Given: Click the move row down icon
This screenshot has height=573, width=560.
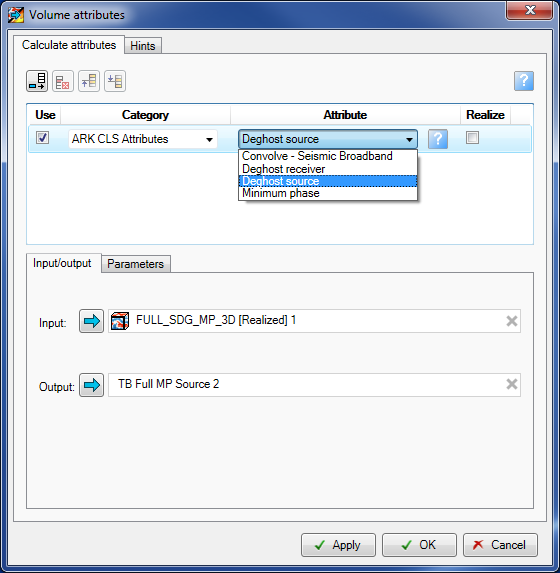Looking at the screenshot, I should tap(115, 81).
